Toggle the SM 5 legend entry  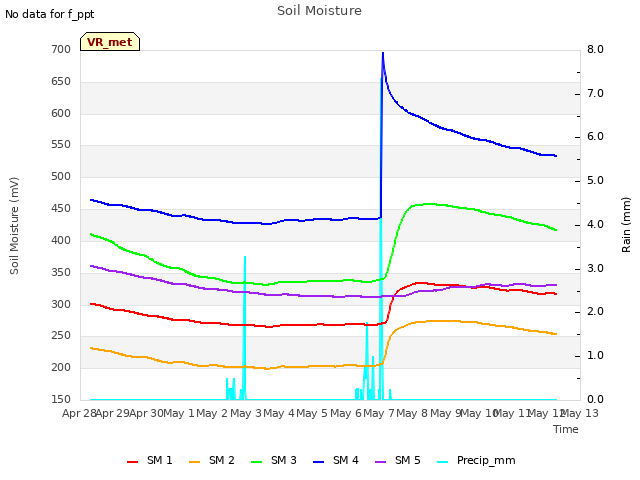click(398, 460)
